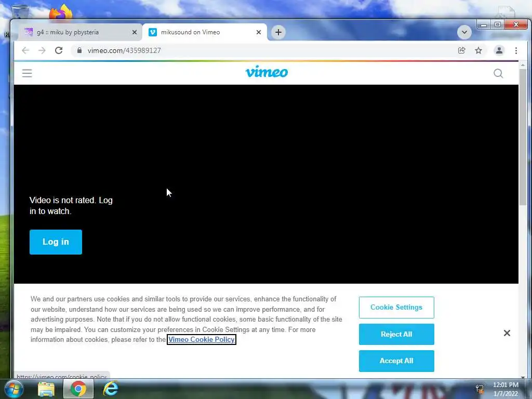The height and width of the screenshot is (399, 532).
Task: Click the taskbar clock showing 12:01 PM
Action: 506,389
